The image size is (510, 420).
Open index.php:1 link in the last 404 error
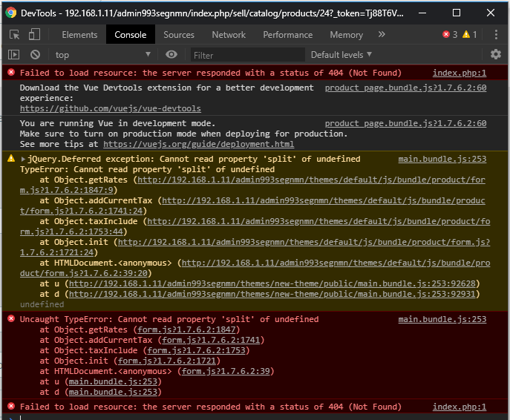(460, 407)
